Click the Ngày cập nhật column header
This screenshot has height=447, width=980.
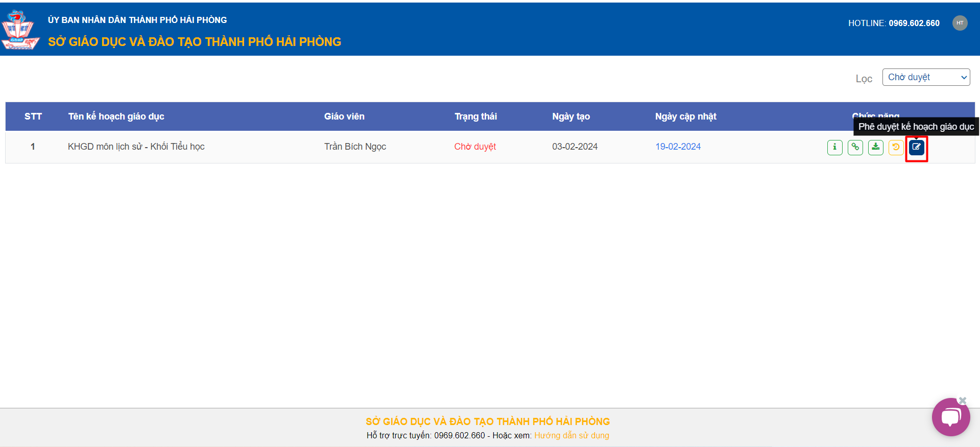click(685, 116)
